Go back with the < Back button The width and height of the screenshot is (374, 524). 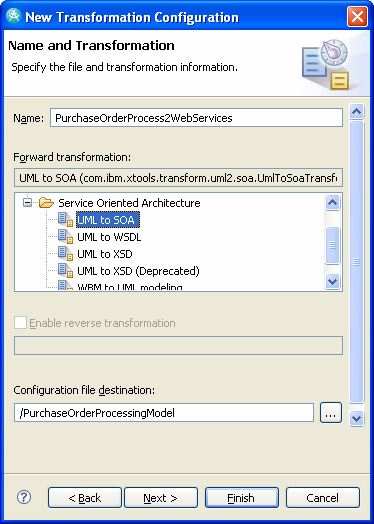click(x=85, y=498)
